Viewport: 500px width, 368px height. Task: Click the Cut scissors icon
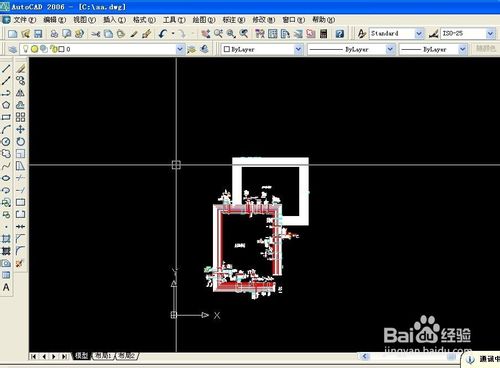[x=96, y=34]
